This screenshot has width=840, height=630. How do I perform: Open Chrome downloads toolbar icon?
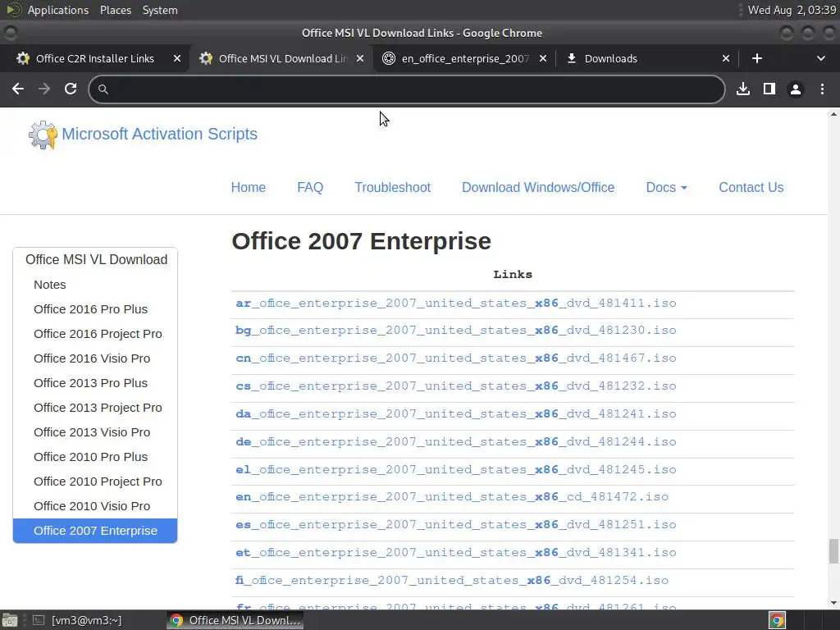[743, 89]
